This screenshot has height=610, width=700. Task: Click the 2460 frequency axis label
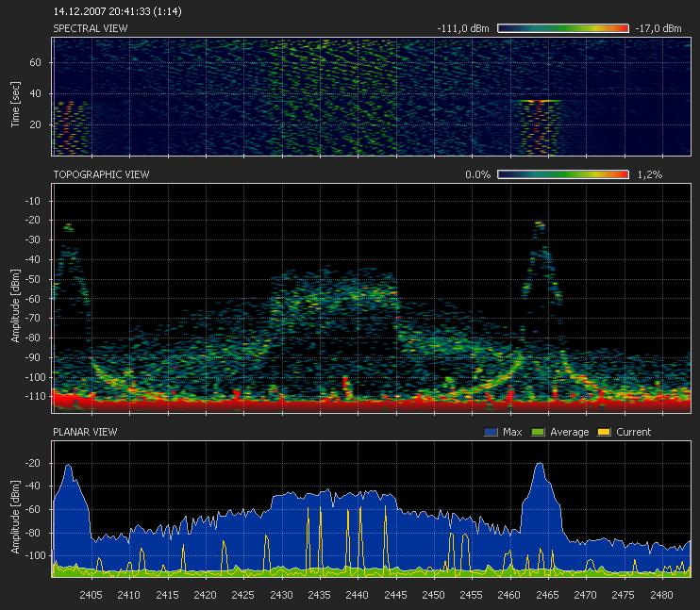pos(509,595)
